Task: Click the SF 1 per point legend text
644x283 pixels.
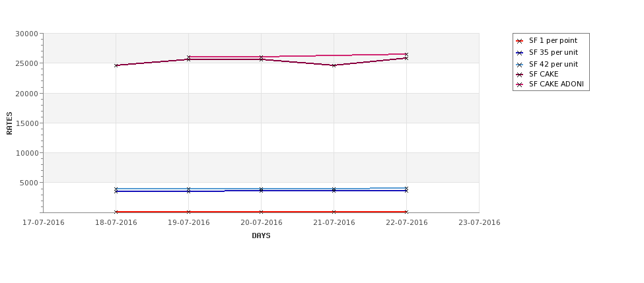Action: click(x=553, y=41)
